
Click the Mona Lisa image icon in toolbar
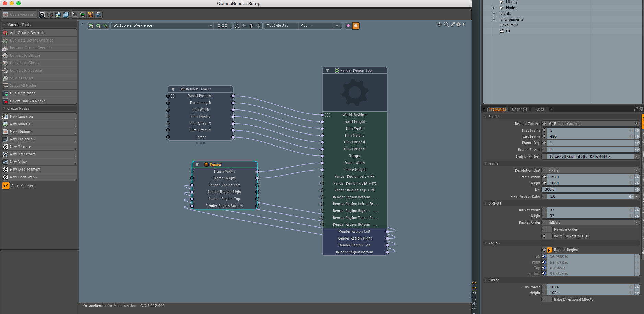point(91,14)
